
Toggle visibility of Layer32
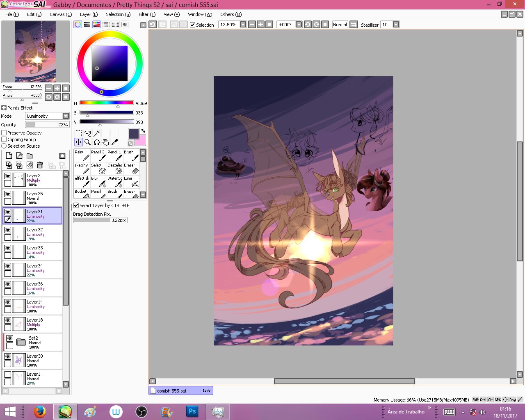7,230
